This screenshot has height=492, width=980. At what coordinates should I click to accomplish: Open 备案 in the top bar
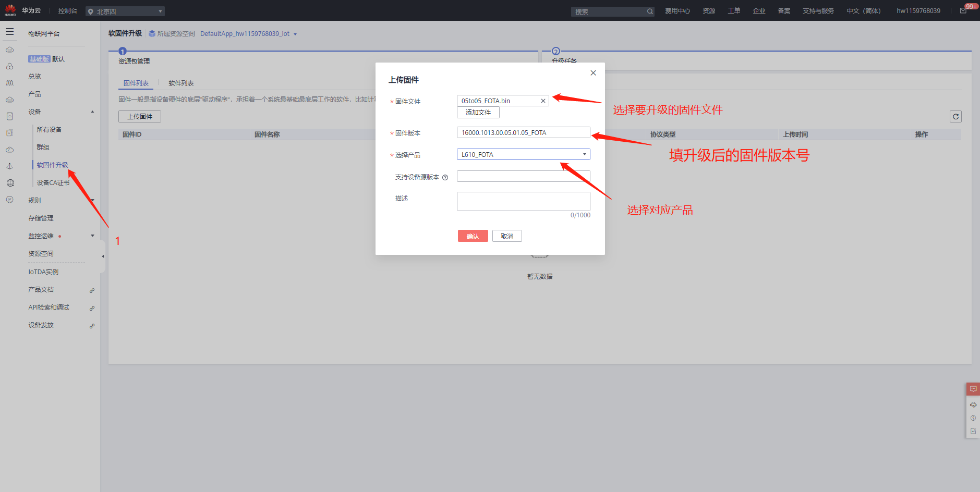pos(784,11)
